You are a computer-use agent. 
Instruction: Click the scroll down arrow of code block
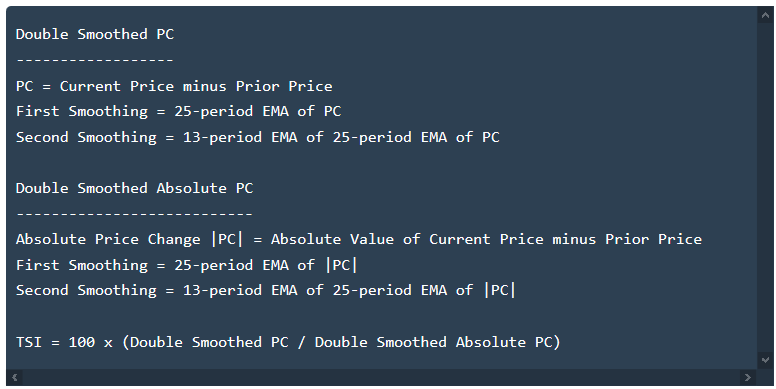click(765, 360)
